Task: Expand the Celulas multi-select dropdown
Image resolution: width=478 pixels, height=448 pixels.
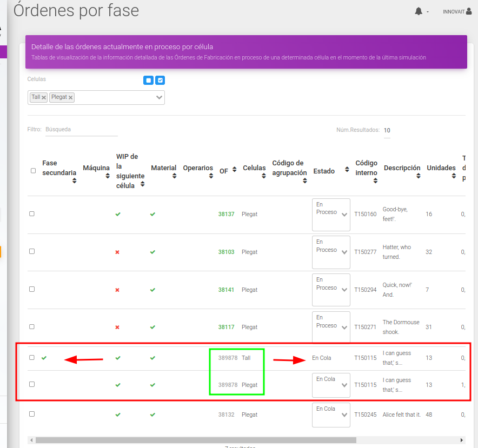Action: click(x=159, y=97)
